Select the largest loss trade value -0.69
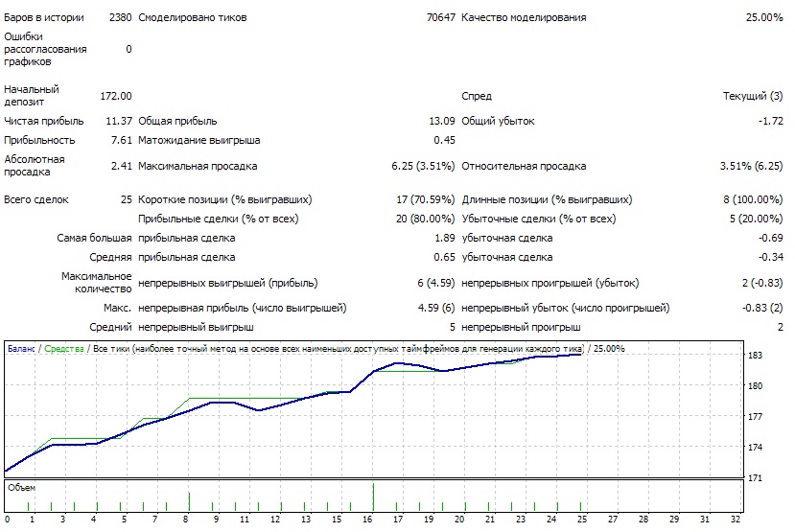Viewport: 795px width, 532px height. point(771,238)
